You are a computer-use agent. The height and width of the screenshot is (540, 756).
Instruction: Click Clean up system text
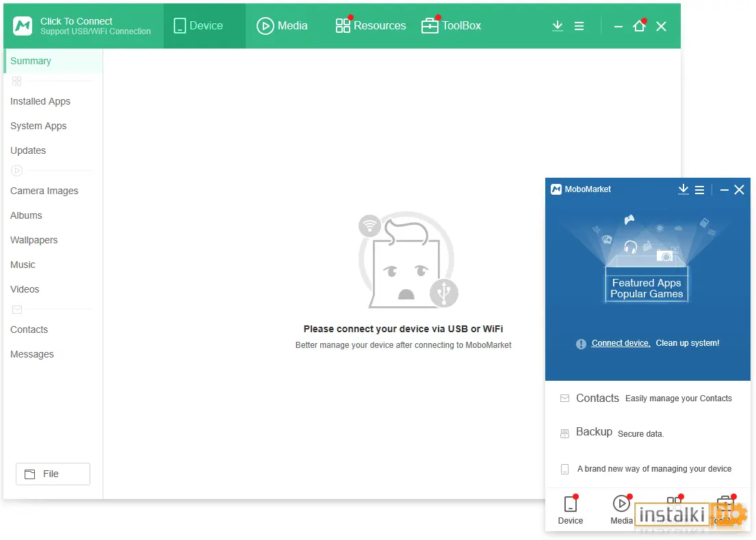pos(688,343)
